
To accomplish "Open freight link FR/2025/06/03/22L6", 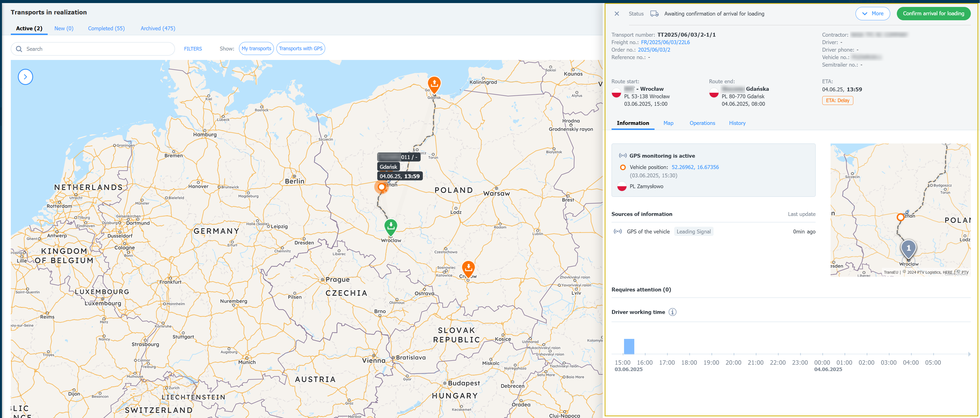I will click(x=665, y=42).
